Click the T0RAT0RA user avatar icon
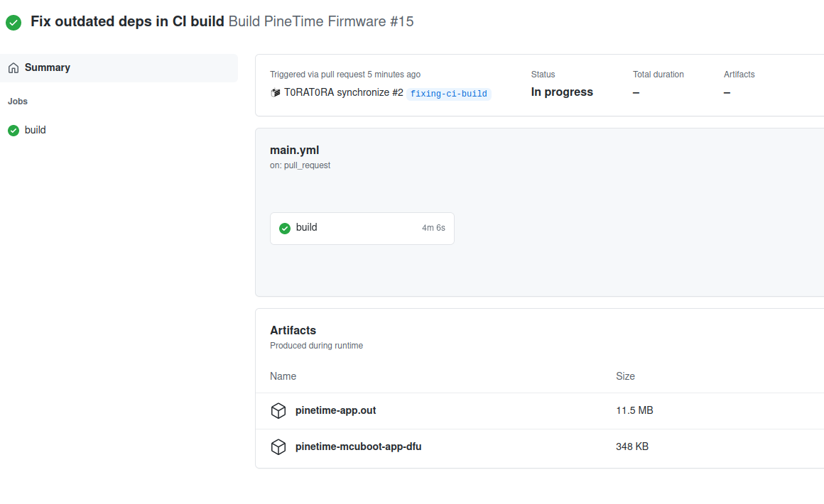Screen dimensions: 824x504 (x=276, y=93)
